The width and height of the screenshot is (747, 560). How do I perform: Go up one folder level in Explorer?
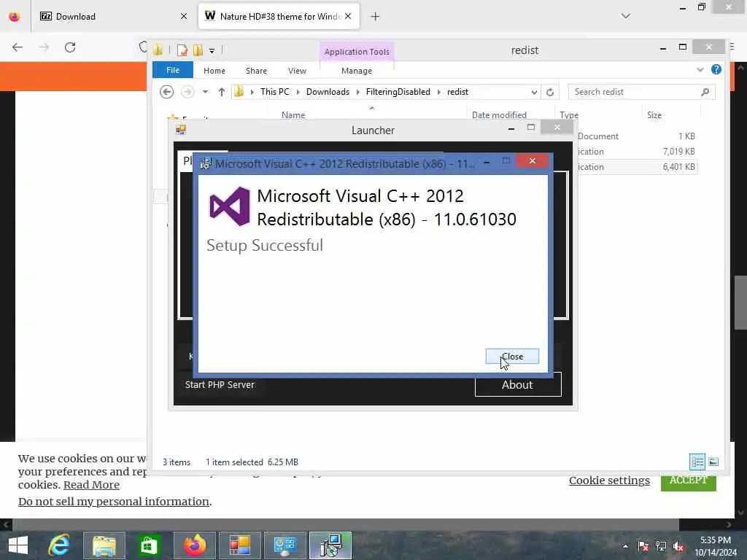[x=221, y=92]
